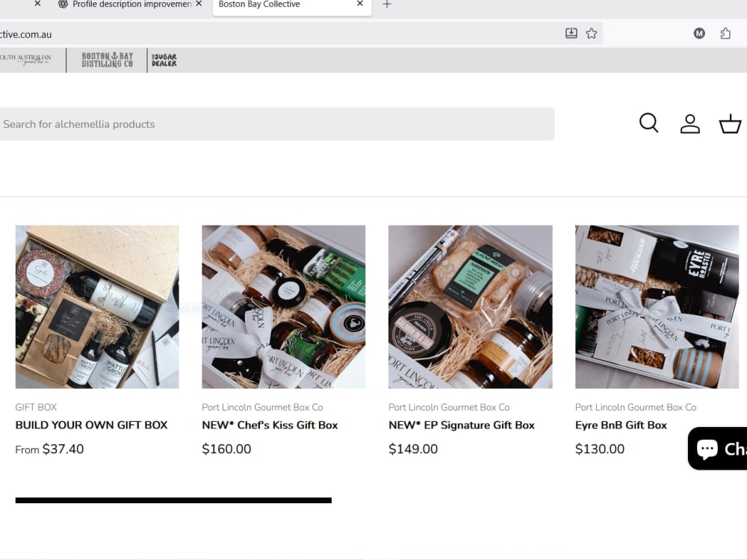Viewport: 747px width, 560px height.
Task: Open Build Your Own Gift Box image
Action: tap(97, 307)
